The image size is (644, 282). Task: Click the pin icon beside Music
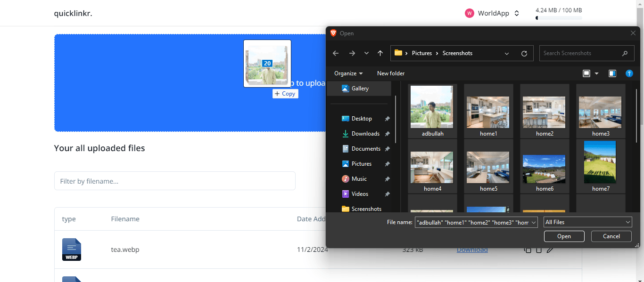coord(387,179)
